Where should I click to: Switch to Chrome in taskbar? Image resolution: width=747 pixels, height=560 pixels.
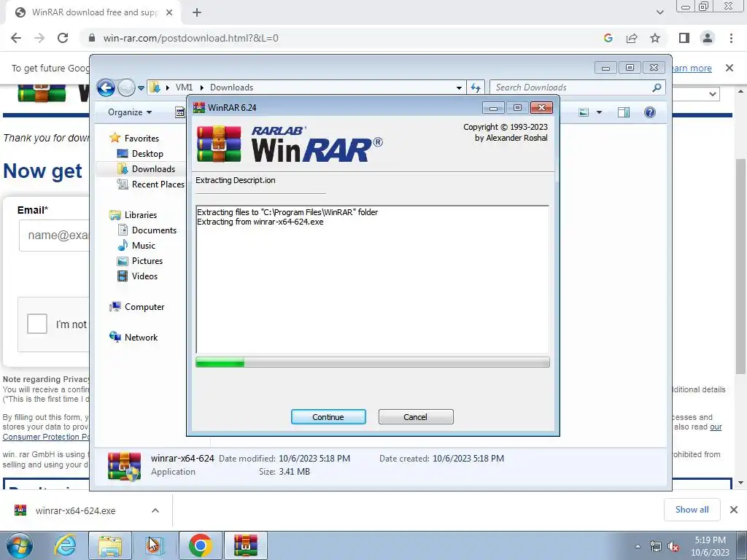pos(200,545)
